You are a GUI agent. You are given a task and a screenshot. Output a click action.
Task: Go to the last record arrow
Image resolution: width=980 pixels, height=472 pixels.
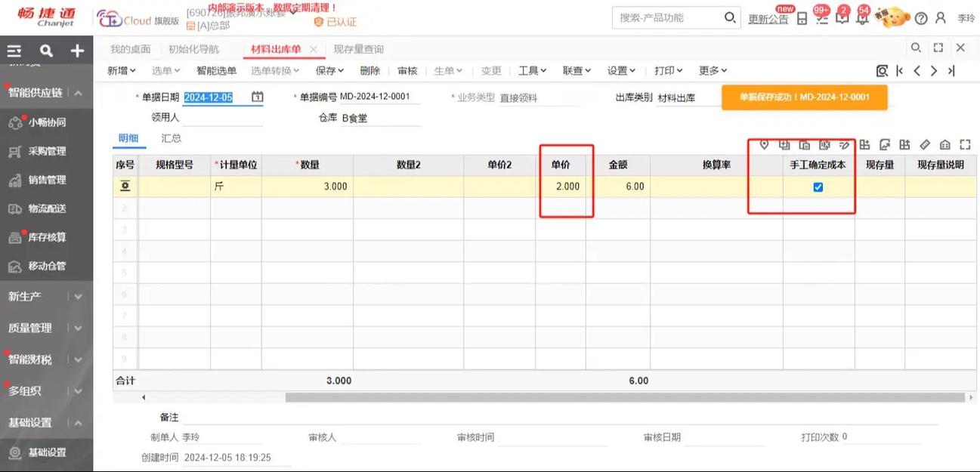point(951,71)
